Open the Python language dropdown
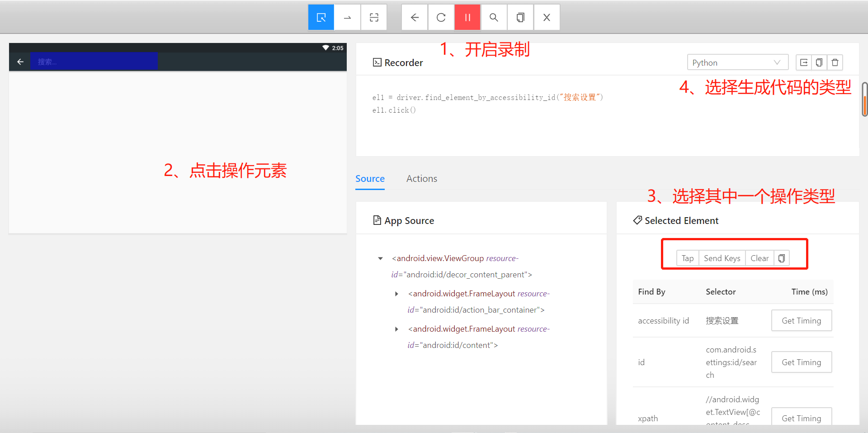Viewport: 868px width, 433px height. pos(738,62)
